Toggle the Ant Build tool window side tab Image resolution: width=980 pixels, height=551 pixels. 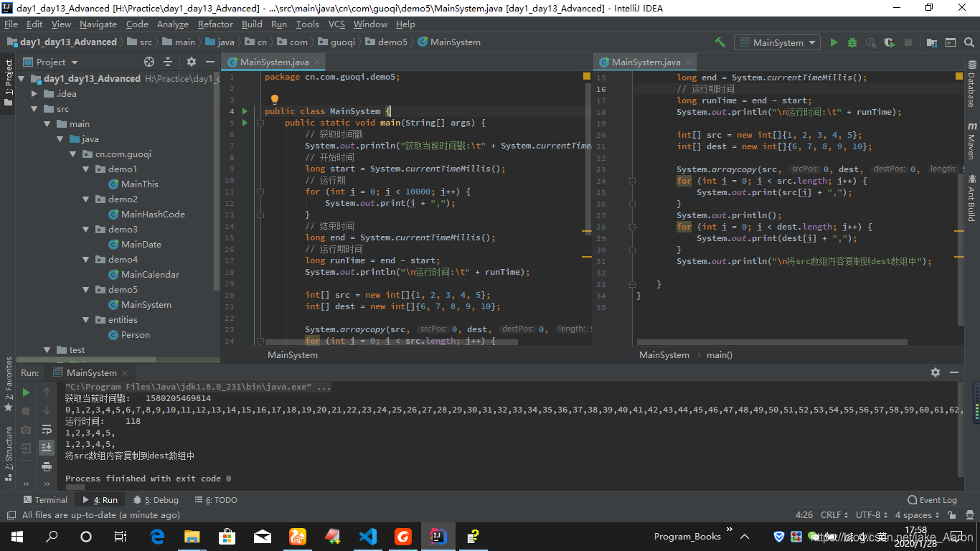pos(971,197)
